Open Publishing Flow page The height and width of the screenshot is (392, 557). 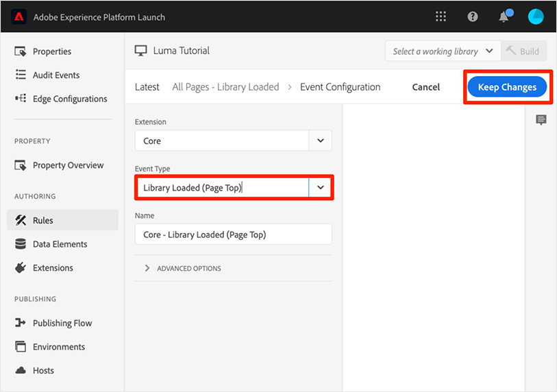[x=62, y=323]
